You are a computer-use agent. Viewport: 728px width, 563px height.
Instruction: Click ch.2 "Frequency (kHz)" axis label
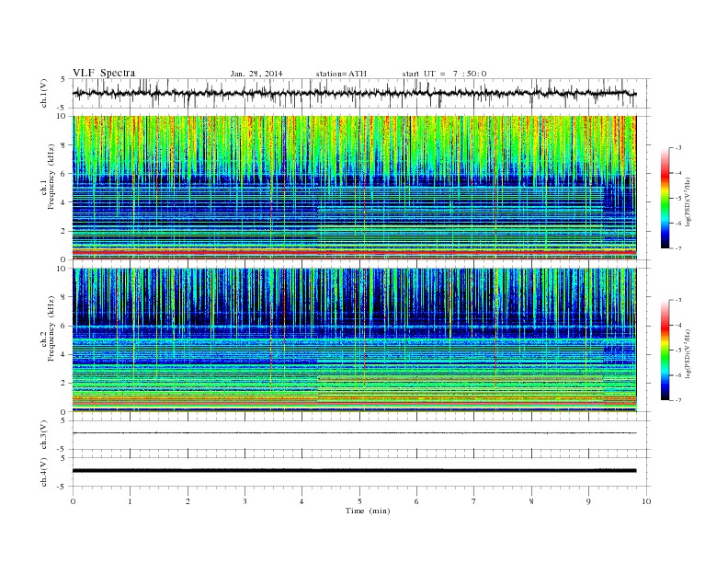[x=51, y=328]
